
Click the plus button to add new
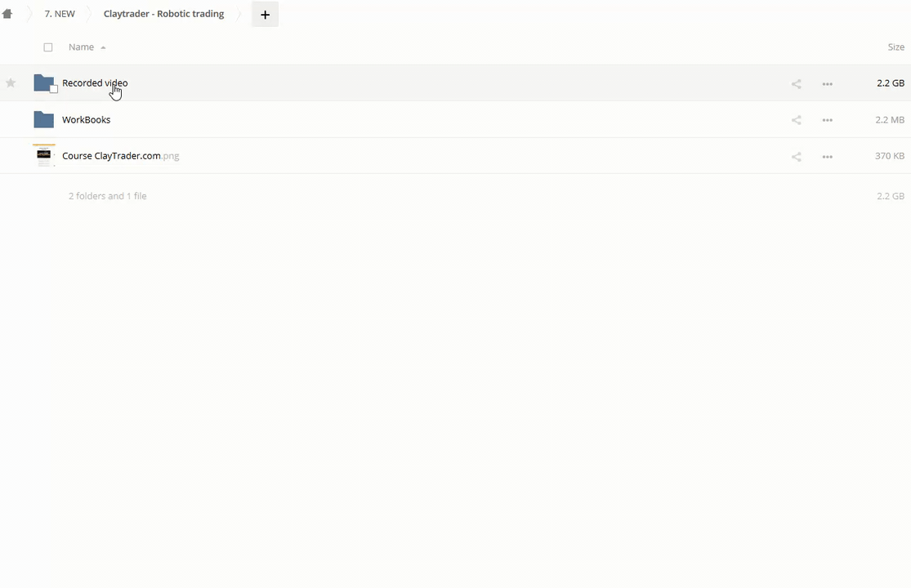[265, 15]
